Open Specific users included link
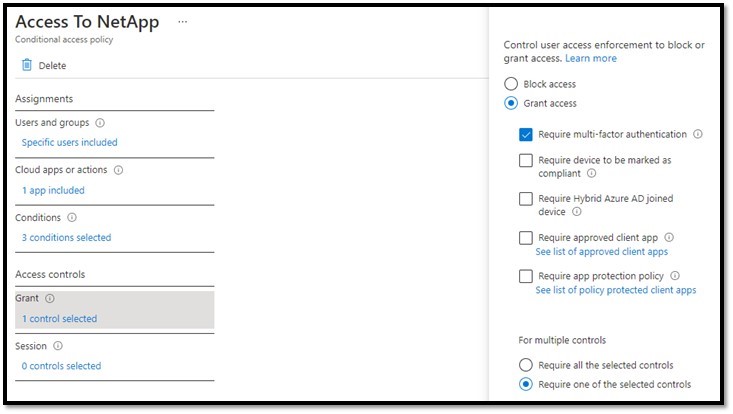733x414 pixels. 69,143
